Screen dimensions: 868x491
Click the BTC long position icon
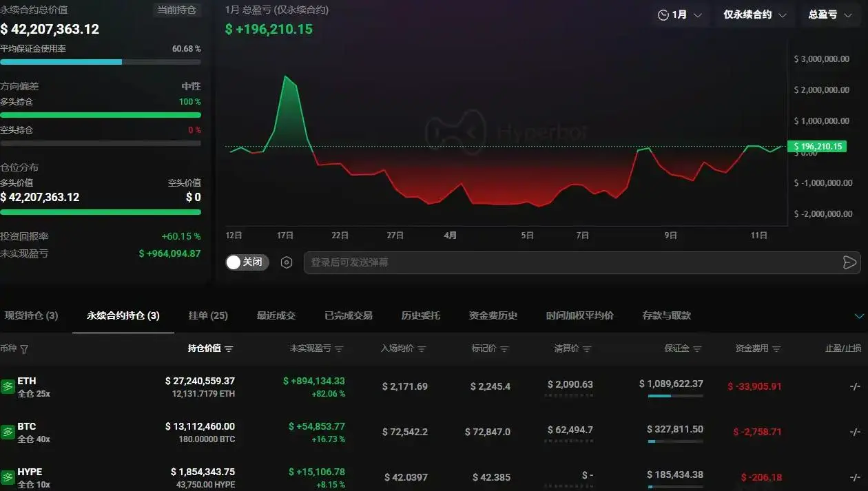click(x=8, y=432)
